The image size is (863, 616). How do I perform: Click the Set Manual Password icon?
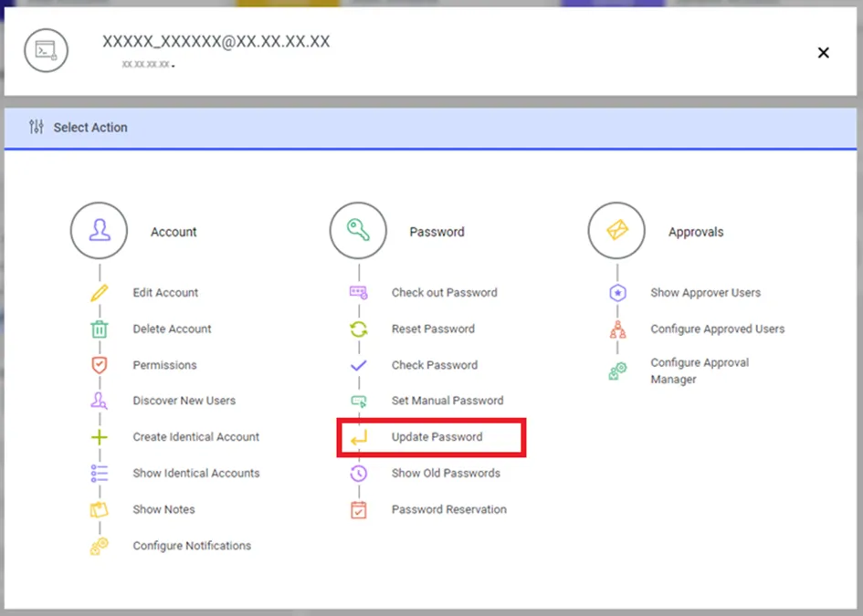(x=358, y=401)
